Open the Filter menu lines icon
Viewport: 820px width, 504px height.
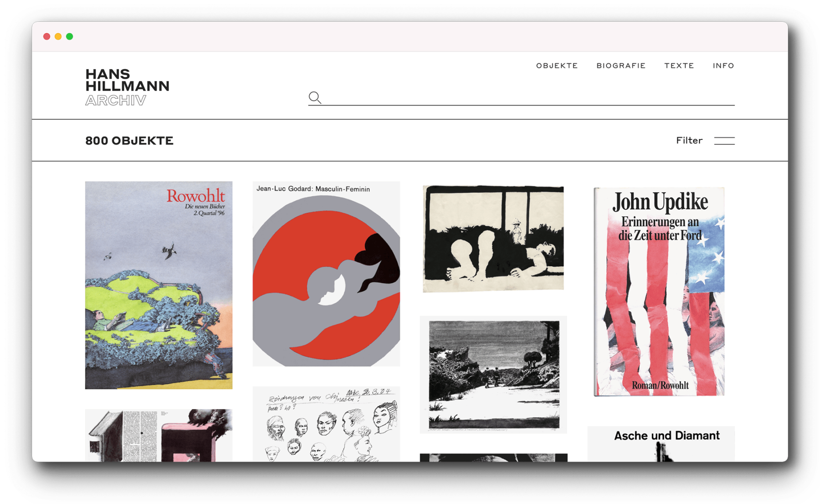tap(724, 141)
